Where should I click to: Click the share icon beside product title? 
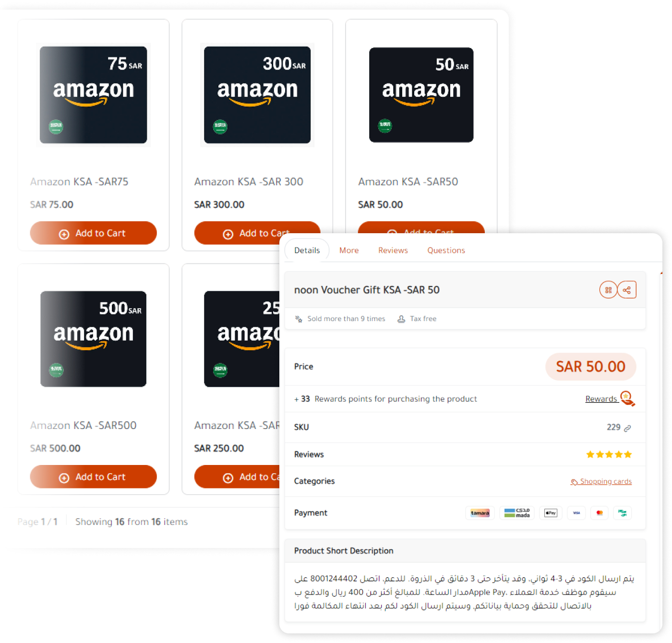click(627, 290)
